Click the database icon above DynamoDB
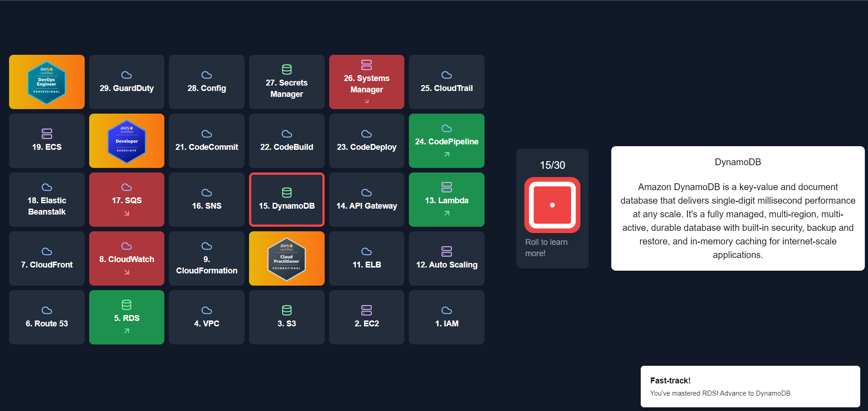Screen dimensions: 868x411 point(287,192)
